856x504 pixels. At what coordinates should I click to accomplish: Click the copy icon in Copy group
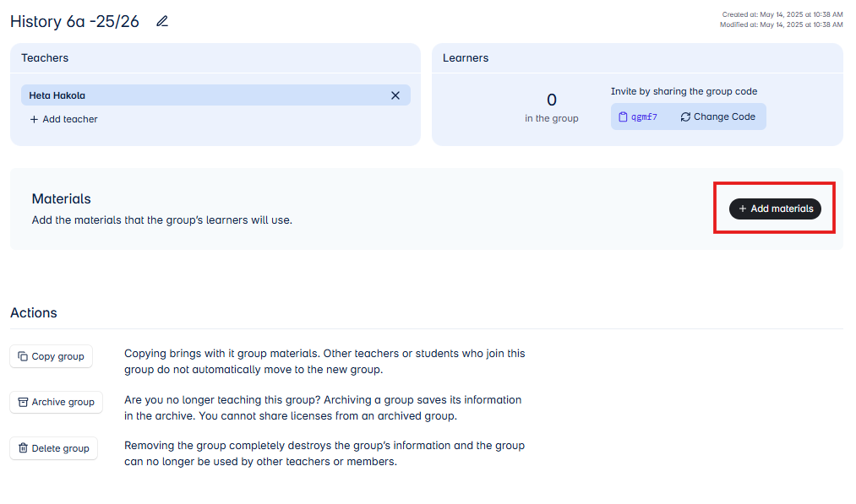tap(23, 356)
